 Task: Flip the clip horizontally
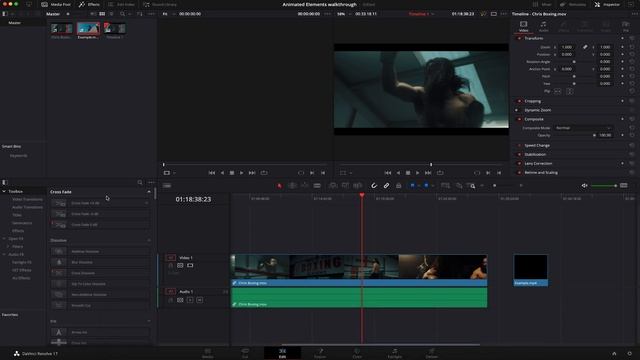tap(558, 91)
